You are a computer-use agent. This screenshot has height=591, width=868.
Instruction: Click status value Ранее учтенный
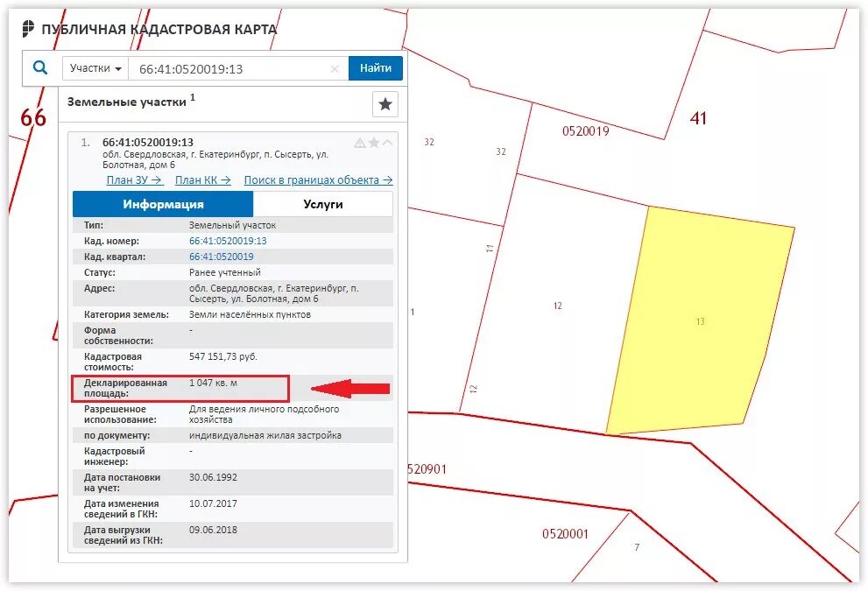point(225,272)
